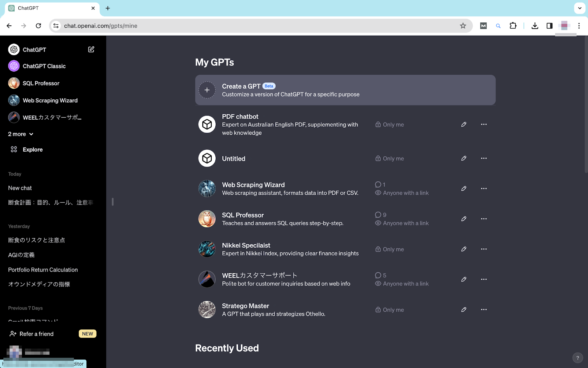
Task: Open Nikkei Specilaist from the list
Action: pyautogui.click(x=345, y=249)
